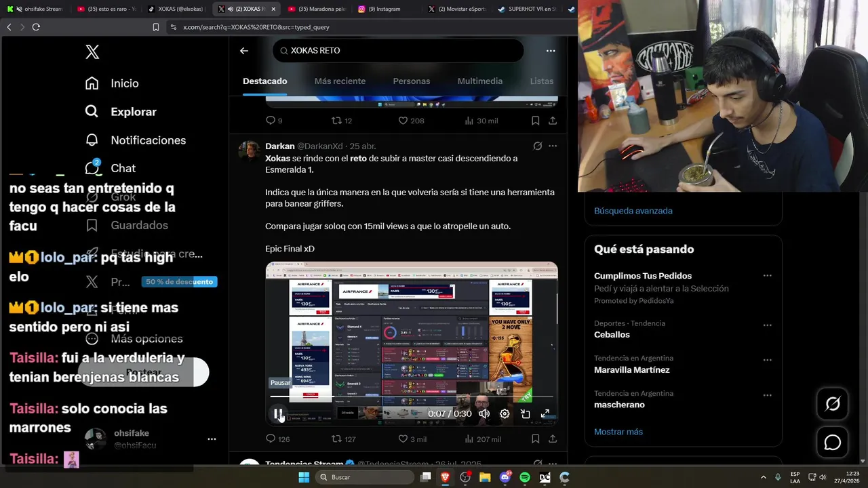The image size is (868, 488).
Task: Open Spotify from the taskbar
Action: tap(525, 477)
